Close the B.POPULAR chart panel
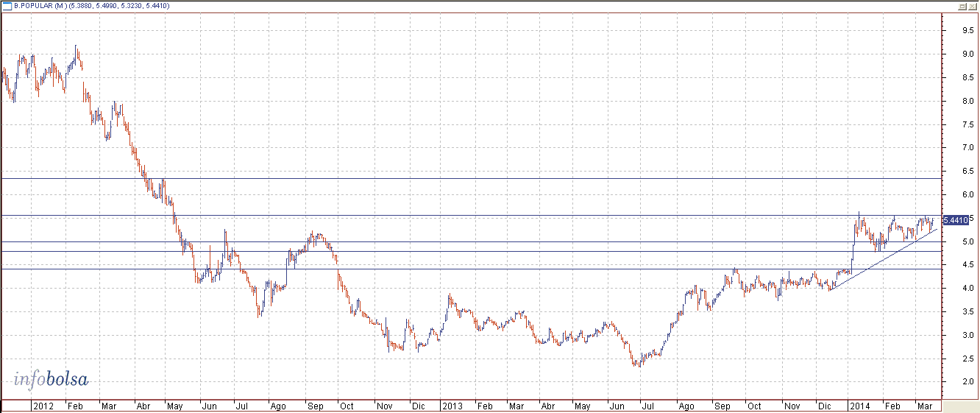Screen dimensions: 980x413 click(x=972, y=6)
